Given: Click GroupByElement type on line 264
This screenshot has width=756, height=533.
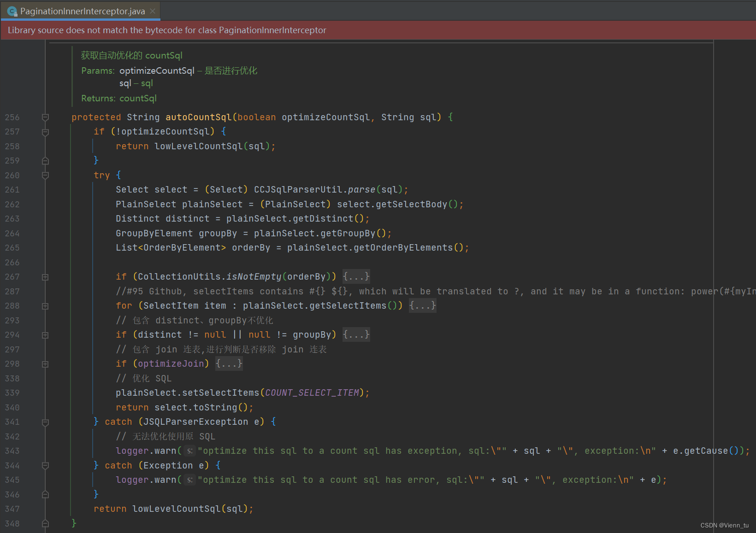Looking at the screenshot, I should coord(154,233).
